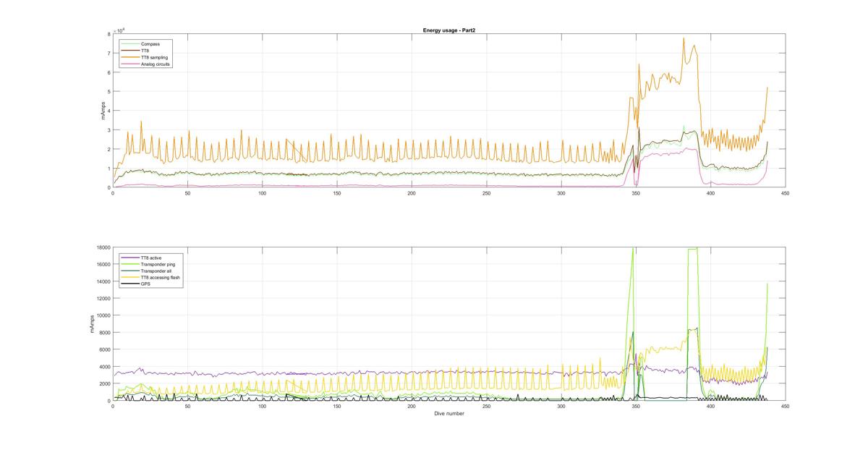Select the 'Transponder all' legend label
This screenshot has width=868, height=450.
point(156,270)
